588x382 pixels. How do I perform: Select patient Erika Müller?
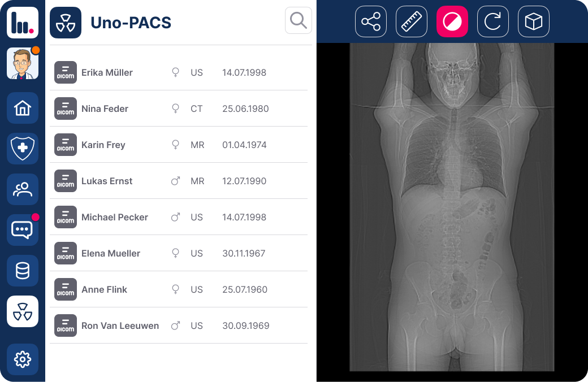tap(107, 72)
